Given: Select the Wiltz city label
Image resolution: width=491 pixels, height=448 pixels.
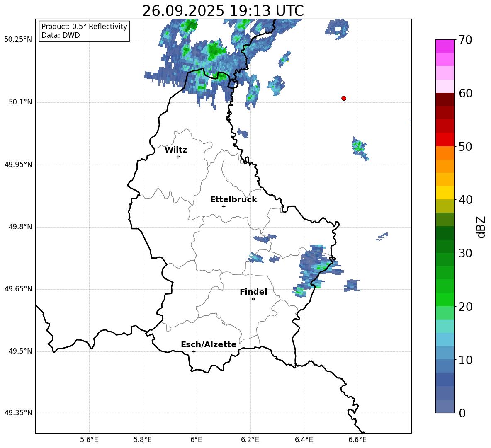Looking at the screenshot, I should point(176,150).
